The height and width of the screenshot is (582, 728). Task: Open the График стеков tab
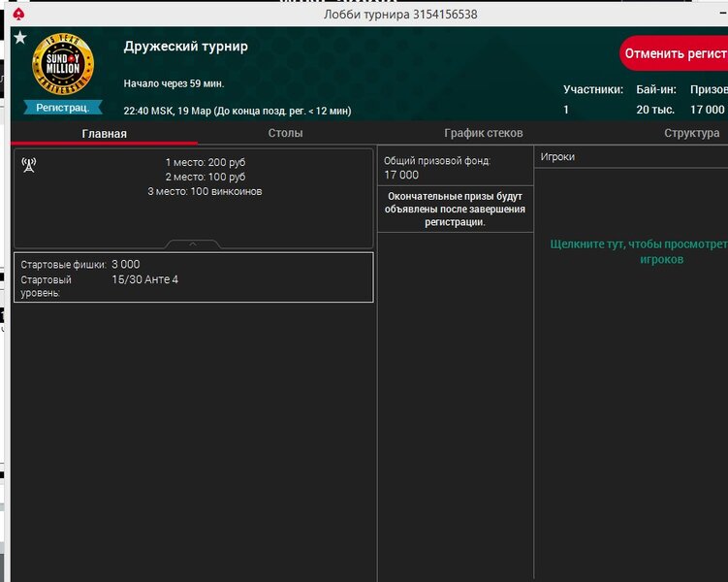(483, 133)
